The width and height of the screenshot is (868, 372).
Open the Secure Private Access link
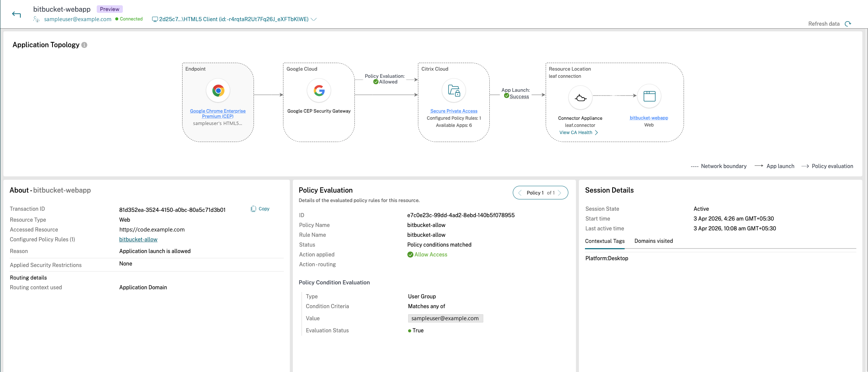[x=454, y=111]
